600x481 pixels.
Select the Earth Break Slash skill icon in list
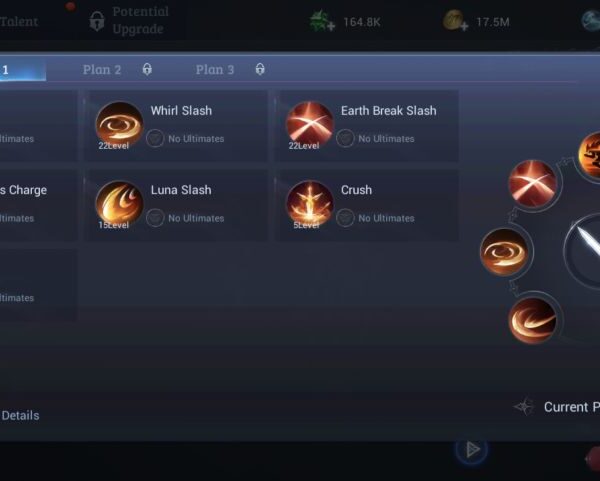[310, 125]
